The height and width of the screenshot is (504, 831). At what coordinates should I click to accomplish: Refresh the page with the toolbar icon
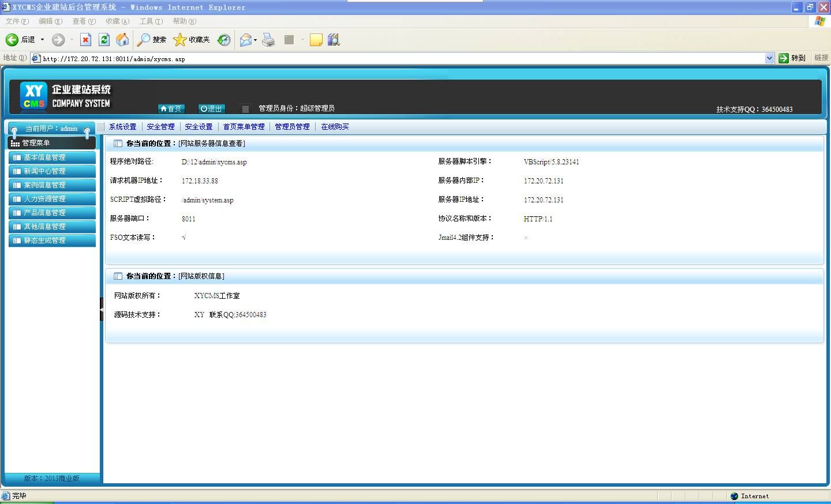pos(104,40)
